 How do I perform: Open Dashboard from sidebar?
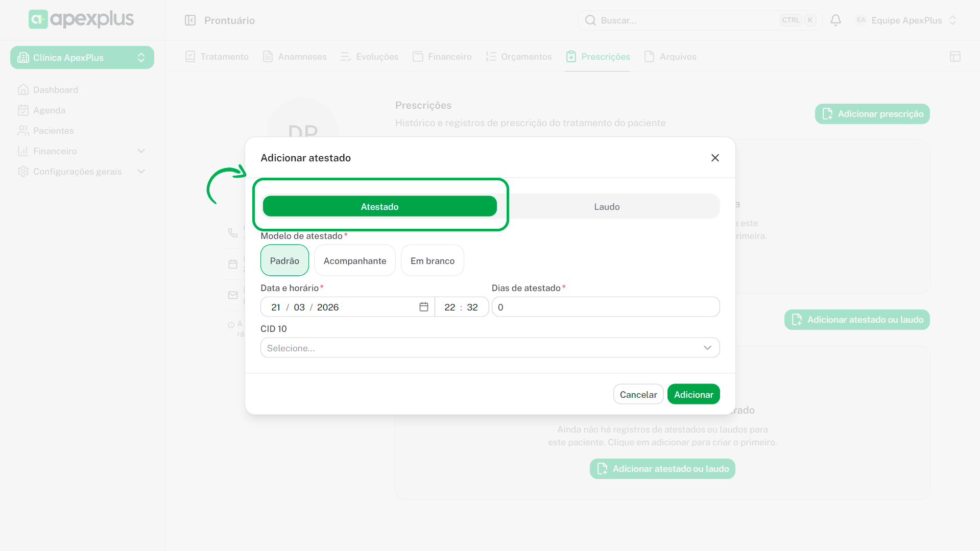coord(55,90)
